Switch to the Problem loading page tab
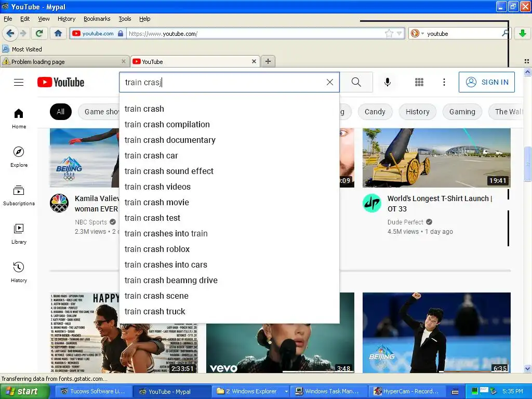This screenshot has width=532, height=399. 64,61
